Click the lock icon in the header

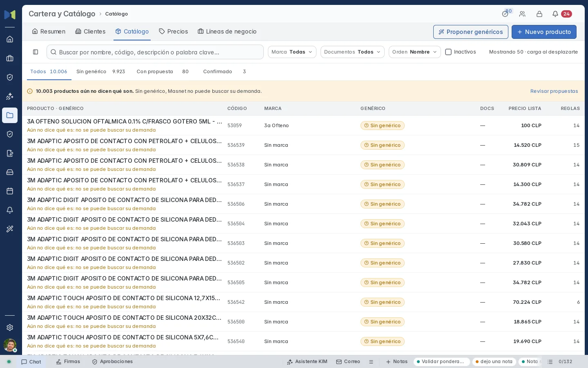pyautogui.click(x=539, y=14)
